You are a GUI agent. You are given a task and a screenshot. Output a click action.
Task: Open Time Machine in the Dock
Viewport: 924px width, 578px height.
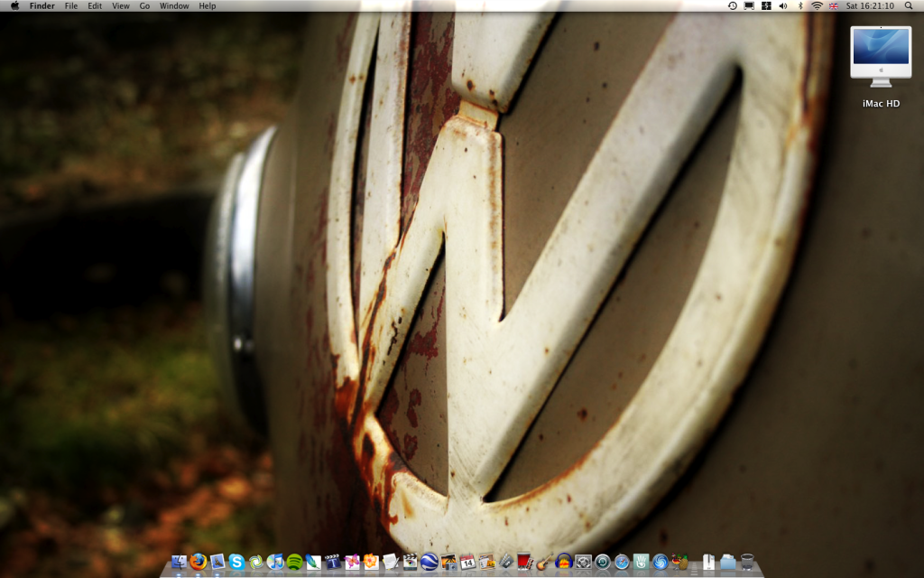point(602,562)
